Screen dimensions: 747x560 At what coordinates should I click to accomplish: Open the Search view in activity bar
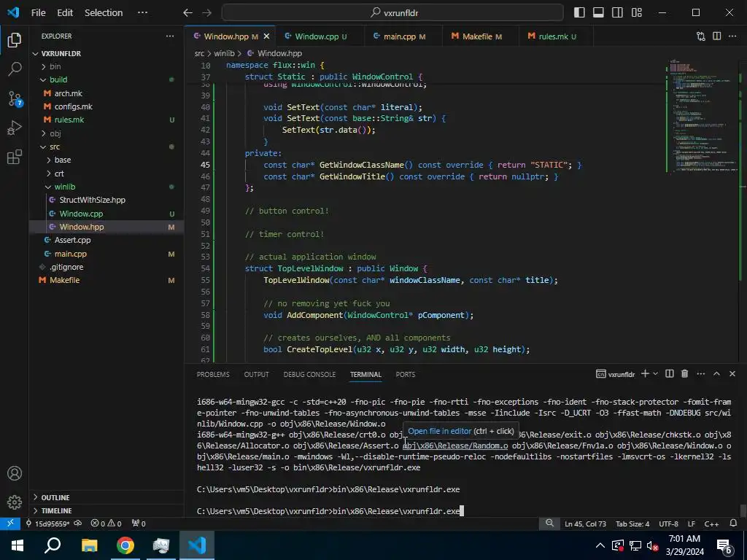[15, 69]
